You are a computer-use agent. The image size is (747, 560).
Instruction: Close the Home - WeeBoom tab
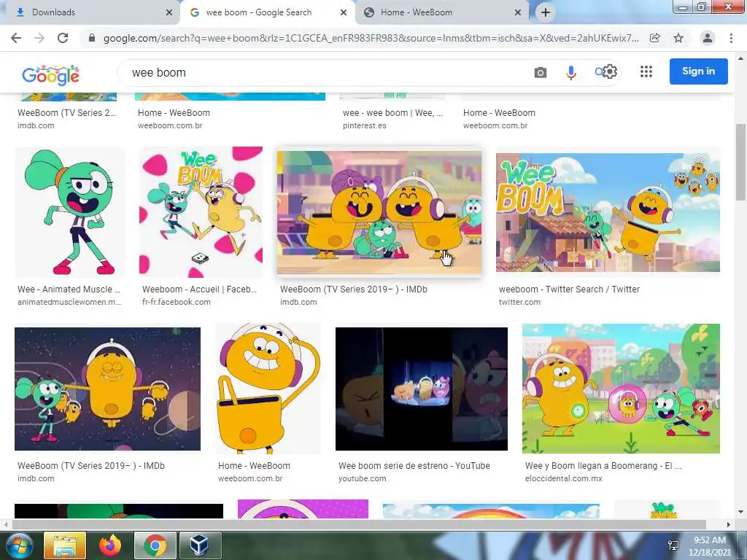point(518,12)
